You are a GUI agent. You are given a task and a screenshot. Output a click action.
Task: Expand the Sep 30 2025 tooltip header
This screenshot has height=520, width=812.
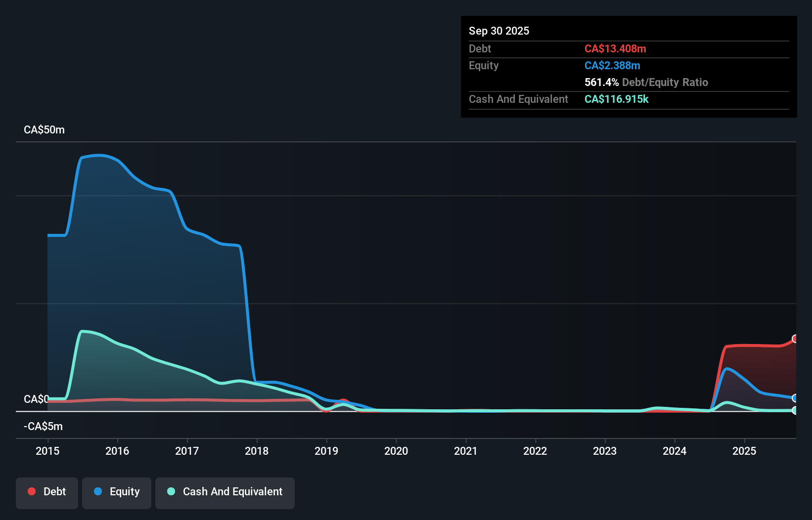(499, 31)
